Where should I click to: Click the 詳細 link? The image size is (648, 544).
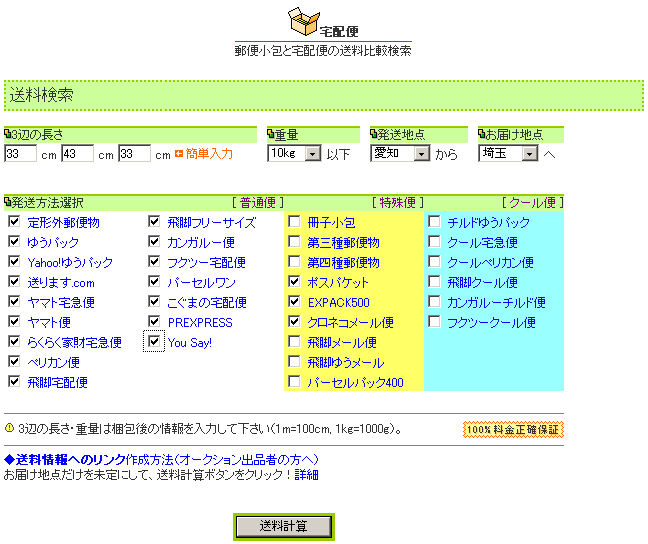coord(306,474)
